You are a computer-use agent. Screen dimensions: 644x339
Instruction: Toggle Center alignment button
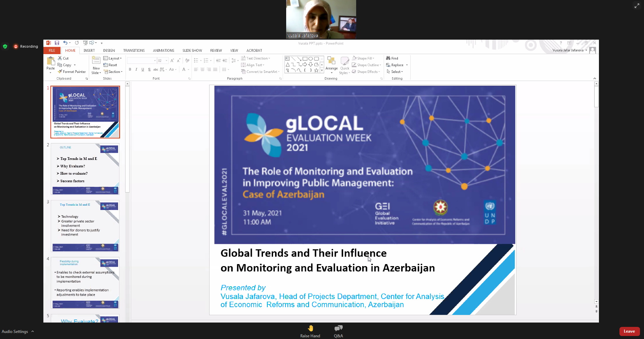tap(202, 70)
